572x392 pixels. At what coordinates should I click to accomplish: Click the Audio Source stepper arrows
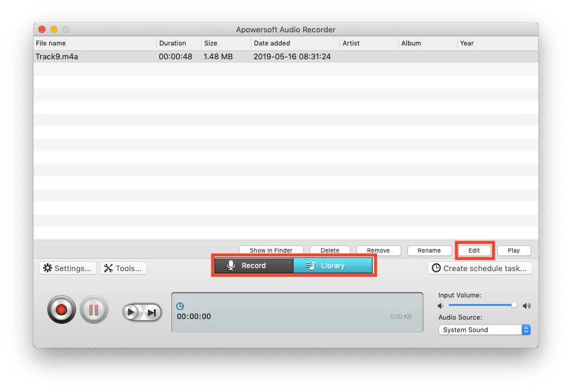tap(526, 329)
